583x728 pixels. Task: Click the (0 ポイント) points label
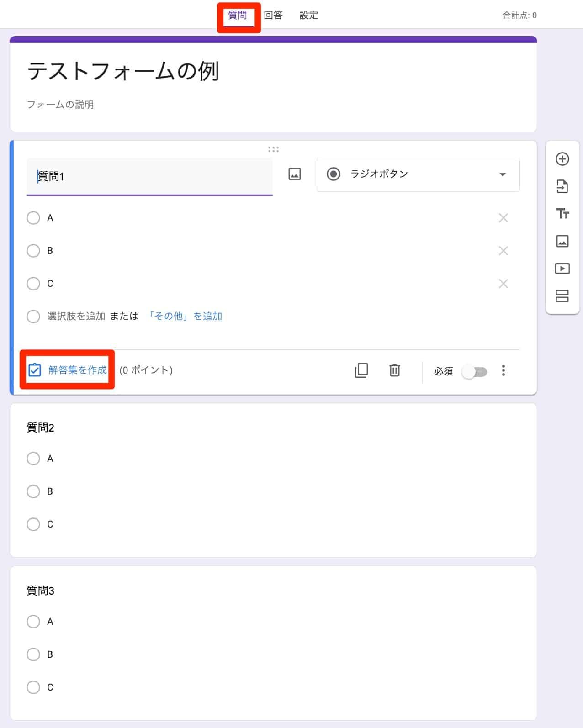146,370
